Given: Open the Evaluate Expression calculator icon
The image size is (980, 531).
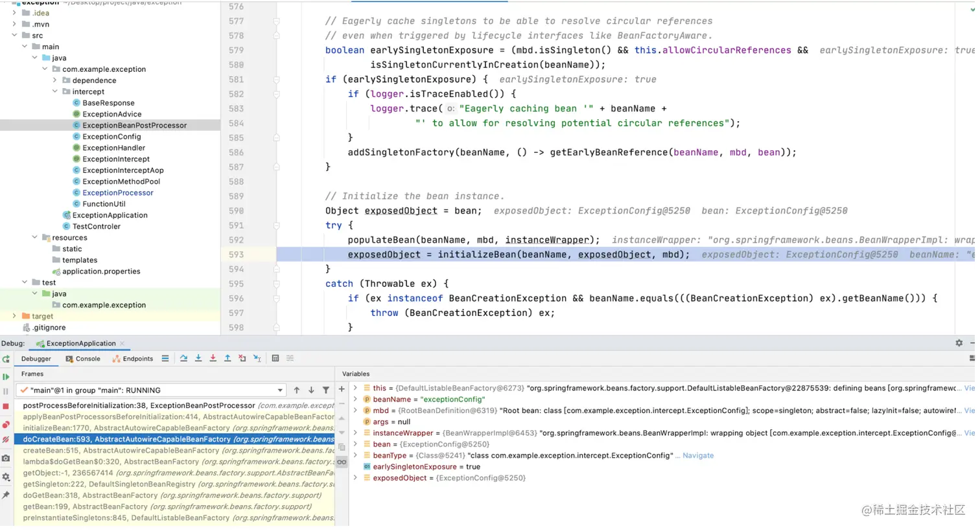Looking at the screenshot, I should point(275,359).
